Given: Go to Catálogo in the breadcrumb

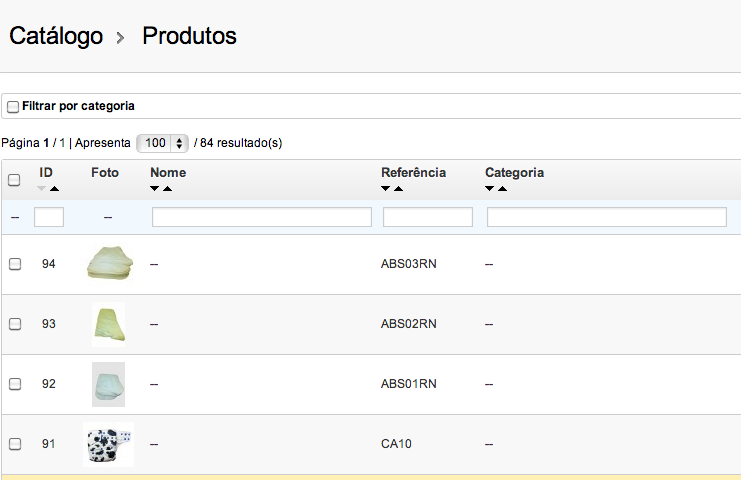Looking at the screenshot, I should 56,36.
